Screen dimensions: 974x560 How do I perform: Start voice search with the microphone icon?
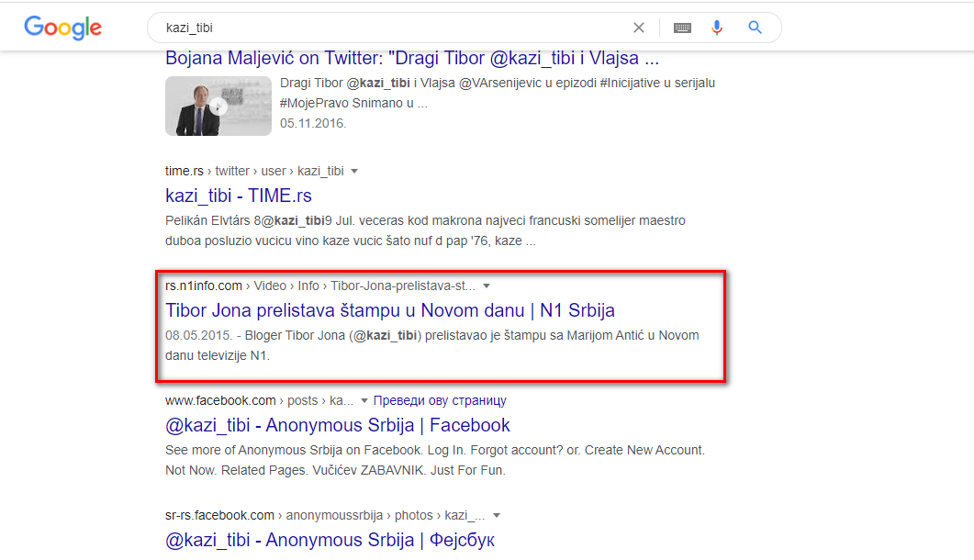pyautogui.click(x=717, y=28)
